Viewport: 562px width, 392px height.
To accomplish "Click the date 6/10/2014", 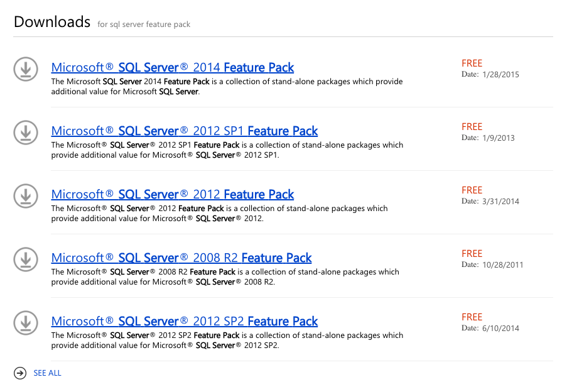I will 500,329.
